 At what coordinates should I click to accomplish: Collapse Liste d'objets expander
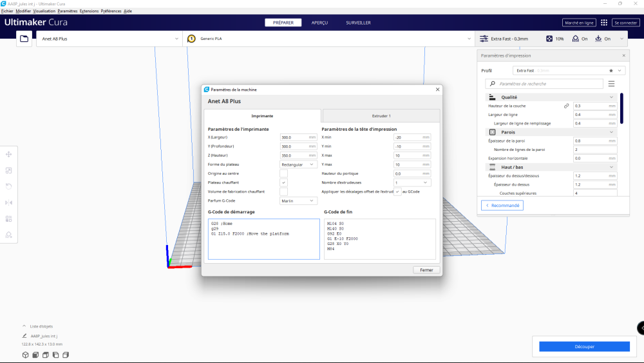click(24, 326)
